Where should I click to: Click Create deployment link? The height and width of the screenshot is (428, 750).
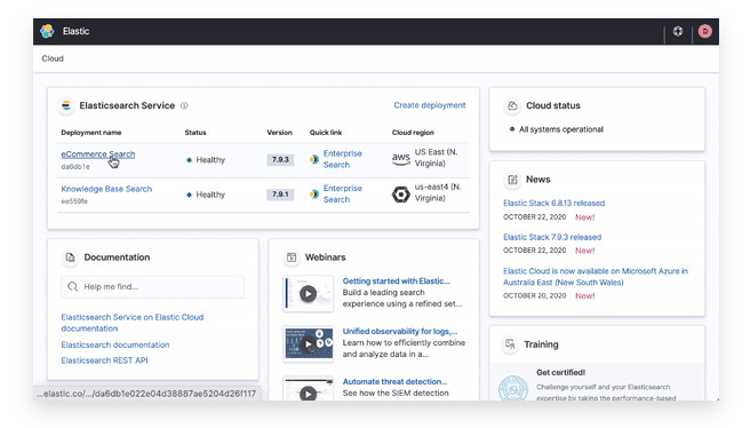click(430, 105)
